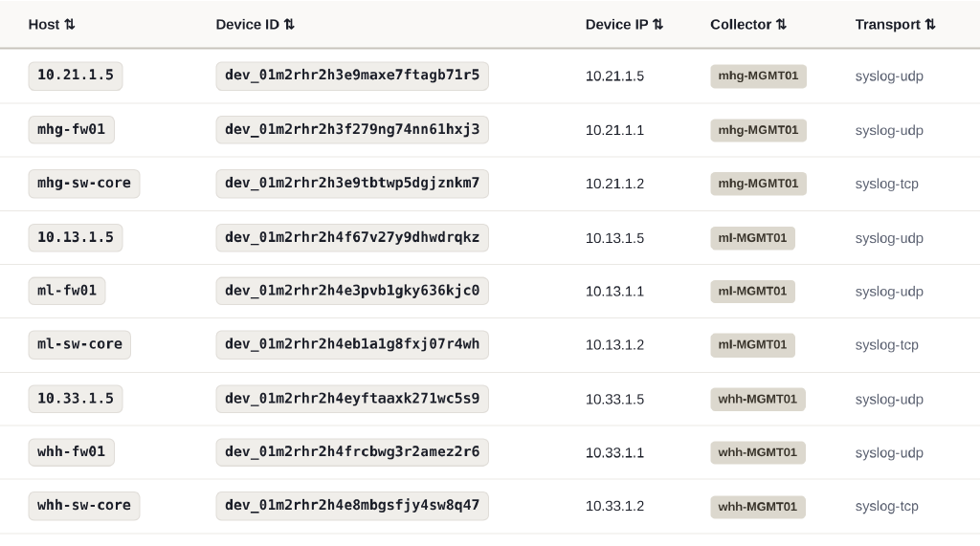Click Device IP cell 10.33.1.5
The image size is (980, 546).
point(614,399)
